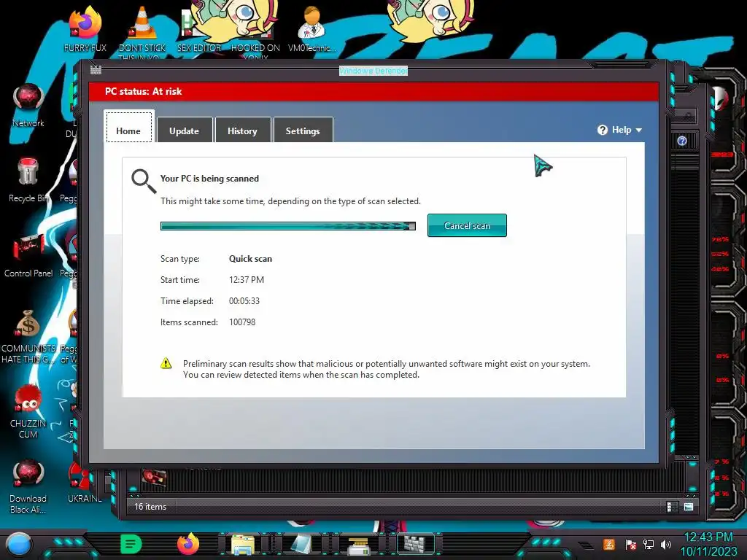
Task: Click the 'Your PC is being scanned' heading
Action: [x=209, y=179]
